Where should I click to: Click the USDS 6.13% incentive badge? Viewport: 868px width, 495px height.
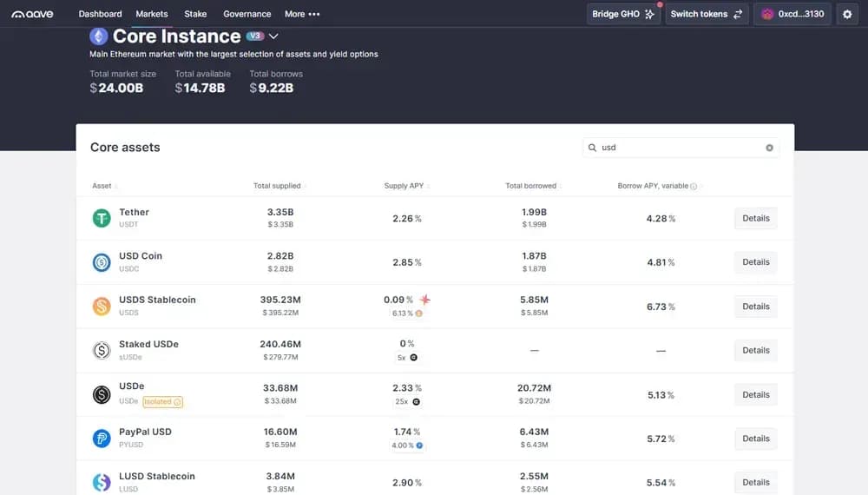(x=407, y=313)
